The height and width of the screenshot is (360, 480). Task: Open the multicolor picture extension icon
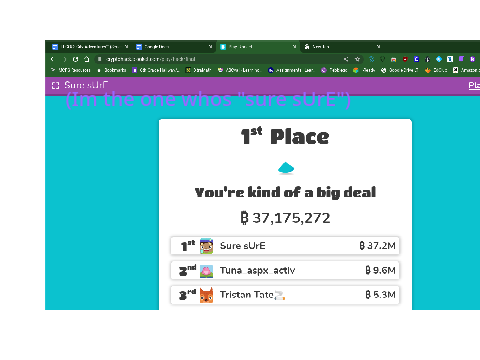pyautogui.click(x=394, y=59)
